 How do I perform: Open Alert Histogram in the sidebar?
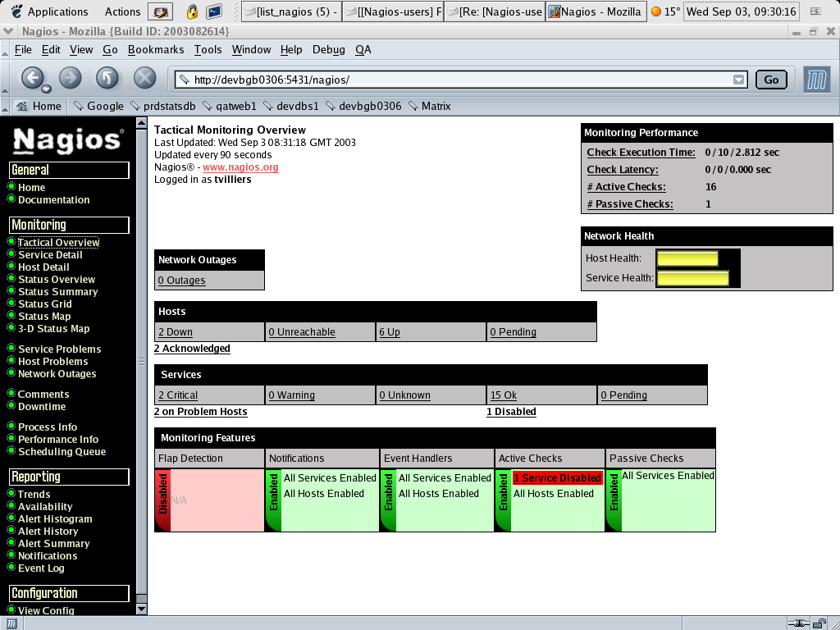55,518
